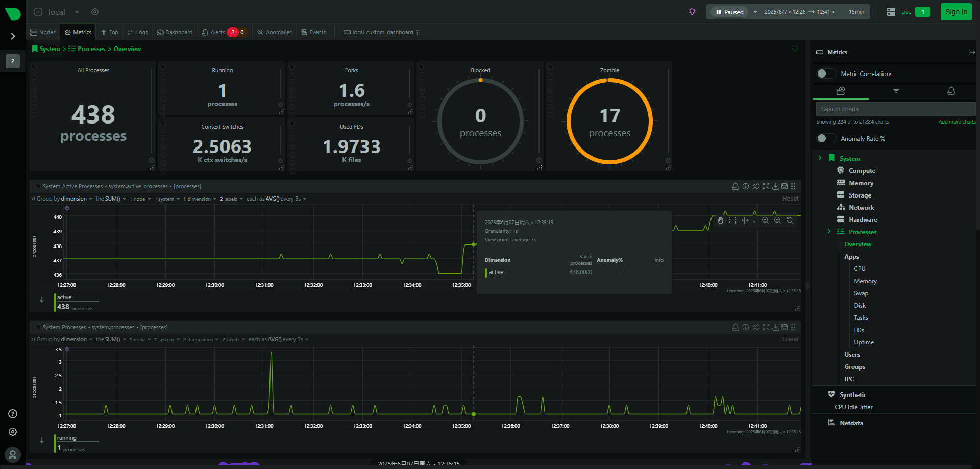
Task: Open fullscreen for System Active Processes chart
Action: [766, 186]
